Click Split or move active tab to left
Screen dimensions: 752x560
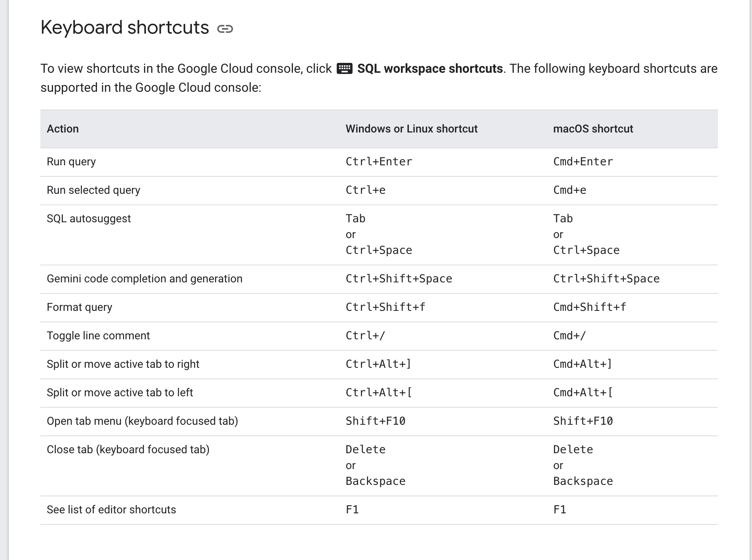coord(120,393)
